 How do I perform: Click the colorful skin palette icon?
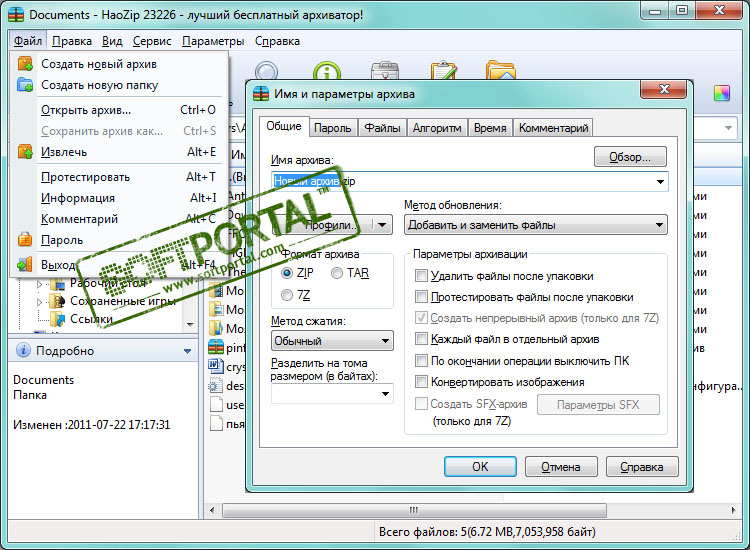tap(722, 93)
